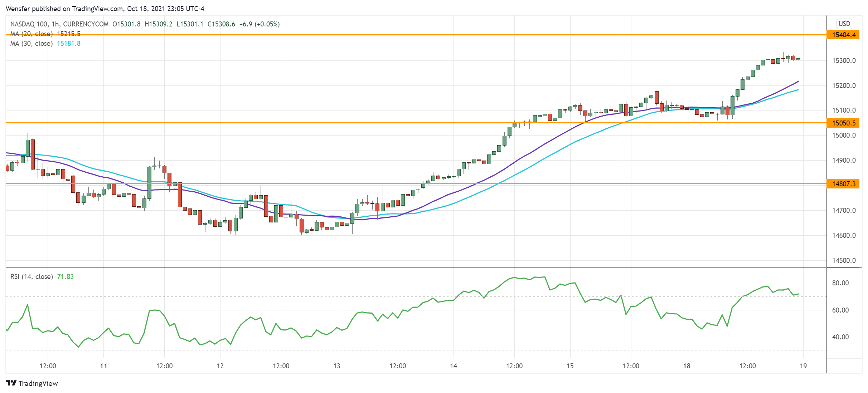
Task: Click the MA (20, close) legend
Action: pos(31,34)
